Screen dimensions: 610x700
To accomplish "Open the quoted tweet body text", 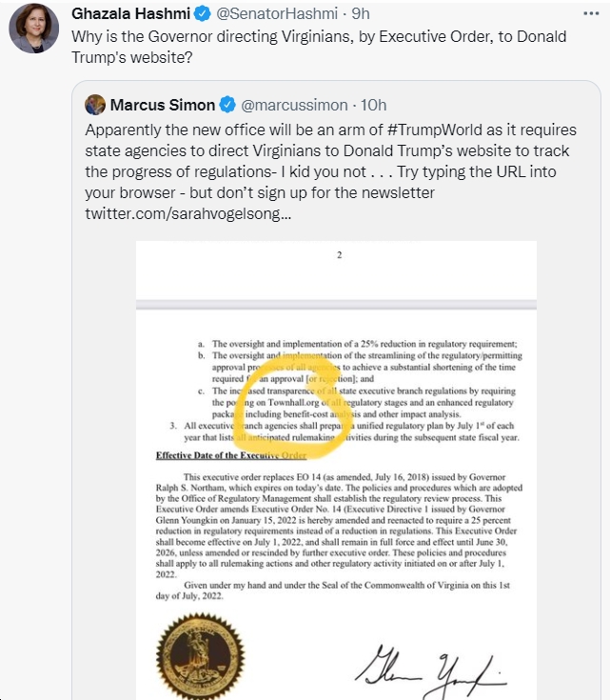I will point(330,171).
